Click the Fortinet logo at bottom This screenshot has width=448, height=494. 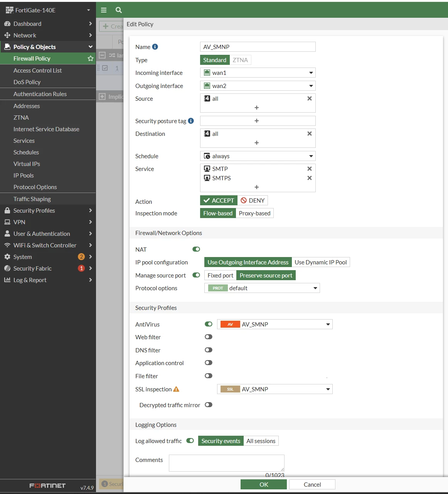click(47, 486)
